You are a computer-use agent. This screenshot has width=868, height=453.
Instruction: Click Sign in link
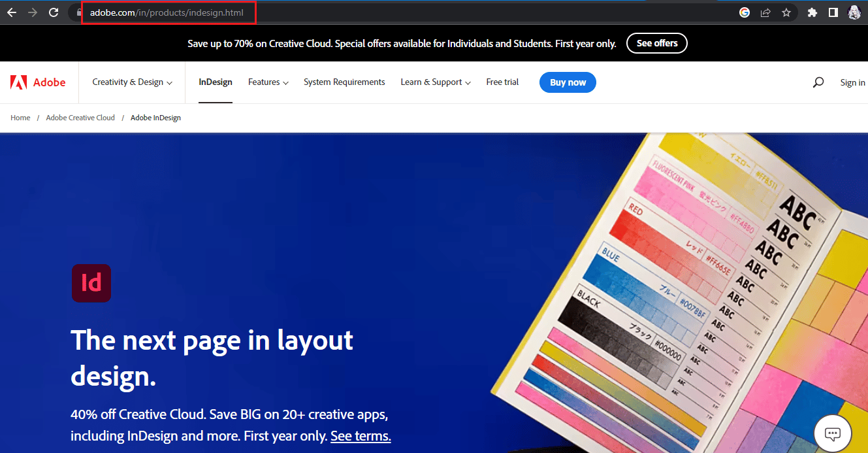coord(852,82)
